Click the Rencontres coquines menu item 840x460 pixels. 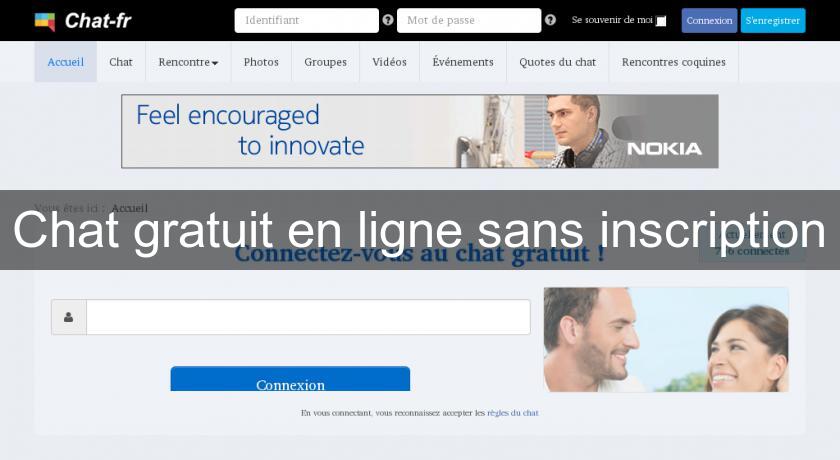tap(673, 62)
